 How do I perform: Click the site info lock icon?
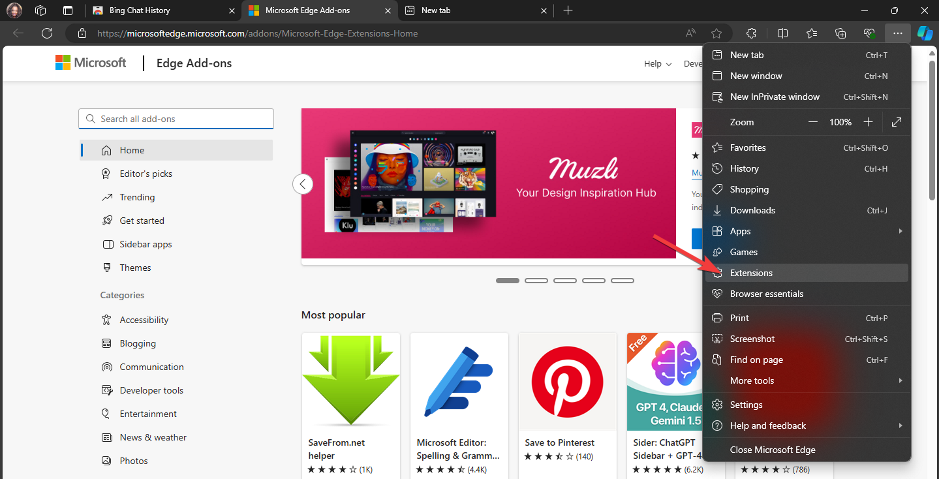pos(83,34)
